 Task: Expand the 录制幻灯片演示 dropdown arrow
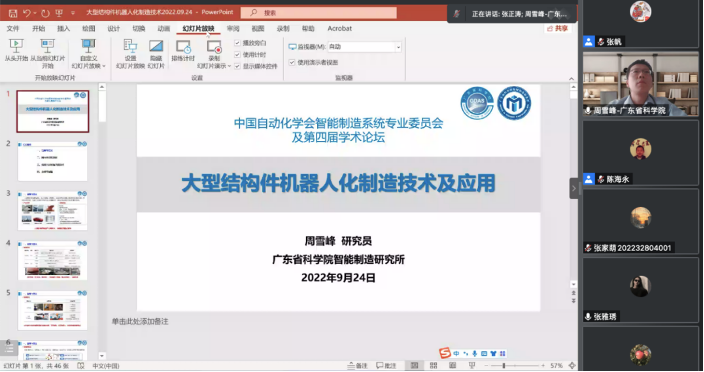coord(229,66)
